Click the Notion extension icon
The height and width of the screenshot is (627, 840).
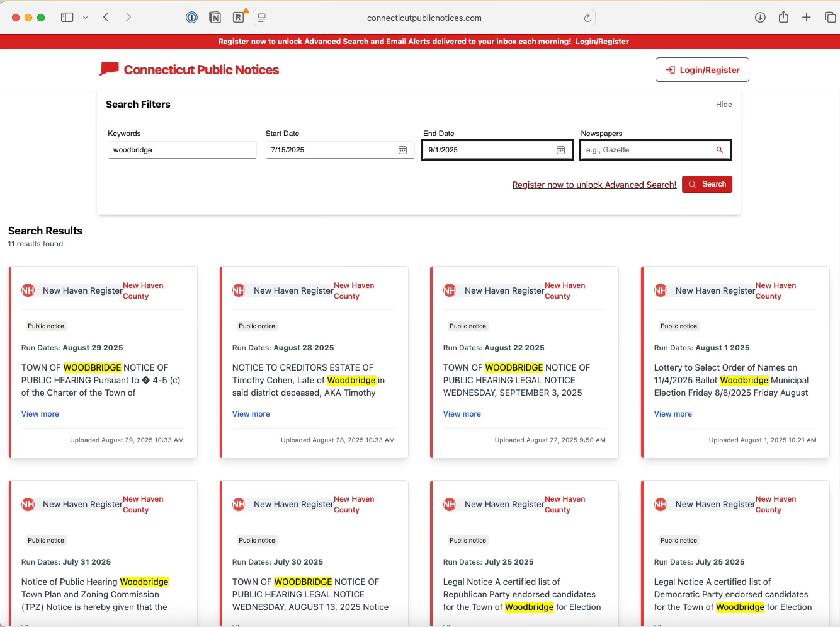point(215,18)
